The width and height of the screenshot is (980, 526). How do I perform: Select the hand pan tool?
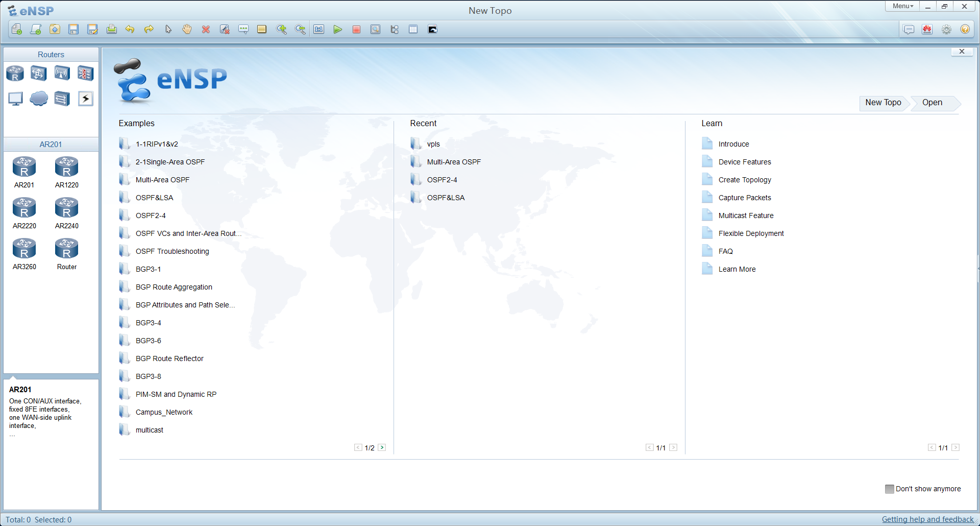187,29
